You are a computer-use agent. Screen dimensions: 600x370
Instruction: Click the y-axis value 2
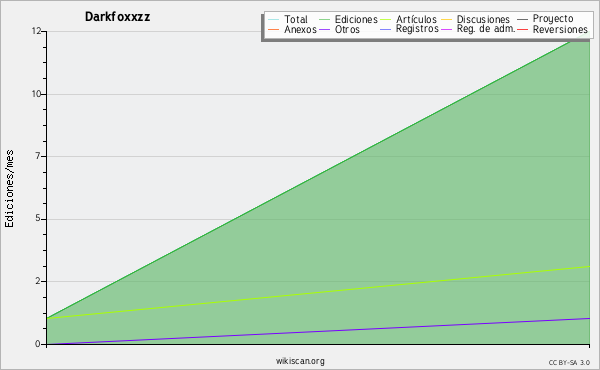pyautogui.click(x=38, y=281)
